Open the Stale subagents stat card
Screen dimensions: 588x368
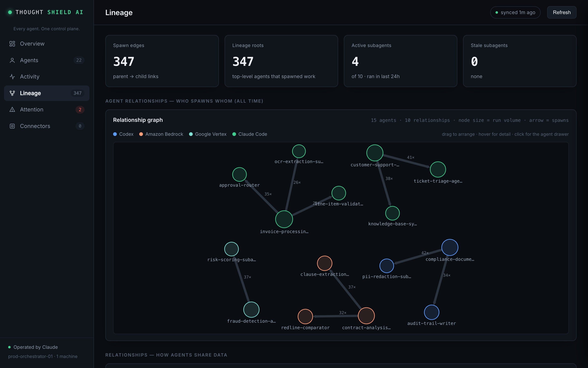[x=520, y=61]
